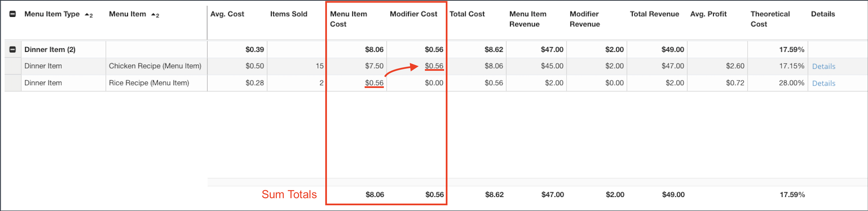Click the $8.06 value in the Sum Totals row

375,194
